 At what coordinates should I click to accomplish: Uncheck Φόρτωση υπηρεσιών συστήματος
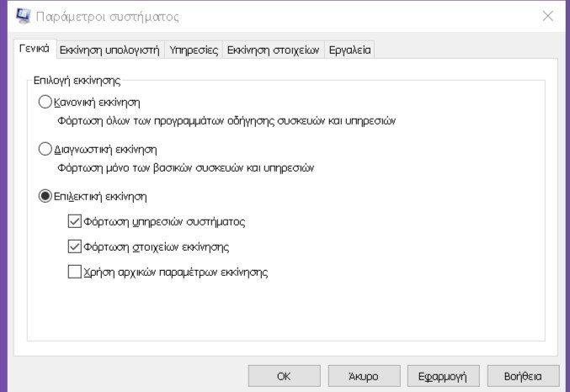pyautogui.click(x=75, y=222)
